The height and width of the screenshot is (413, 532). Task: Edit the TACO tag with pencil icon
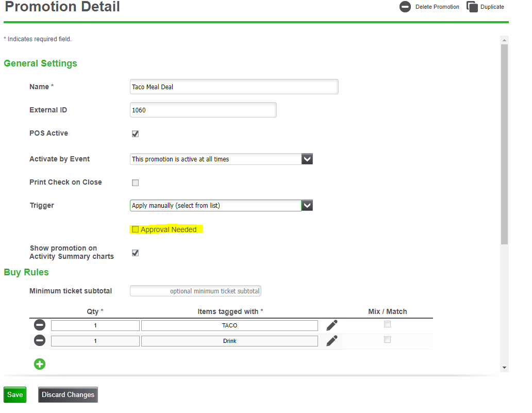pyautogui.click(x=332, y=325)
